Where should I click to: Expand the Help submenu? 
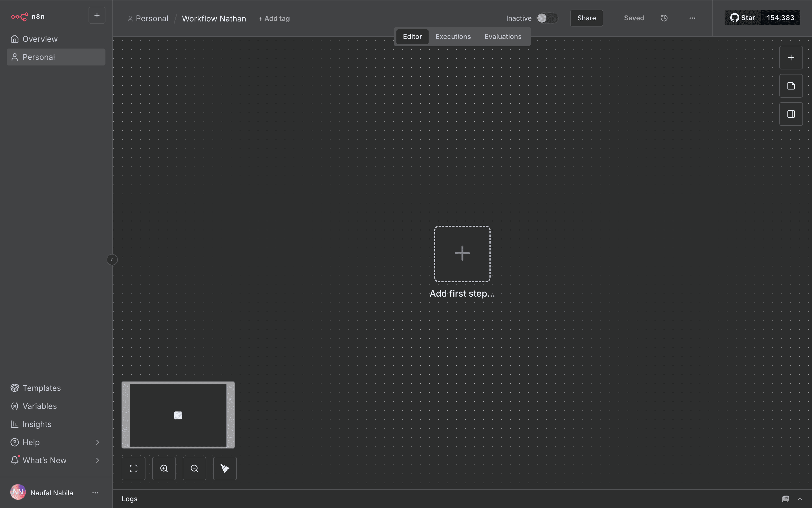click(x=56, y=442)
